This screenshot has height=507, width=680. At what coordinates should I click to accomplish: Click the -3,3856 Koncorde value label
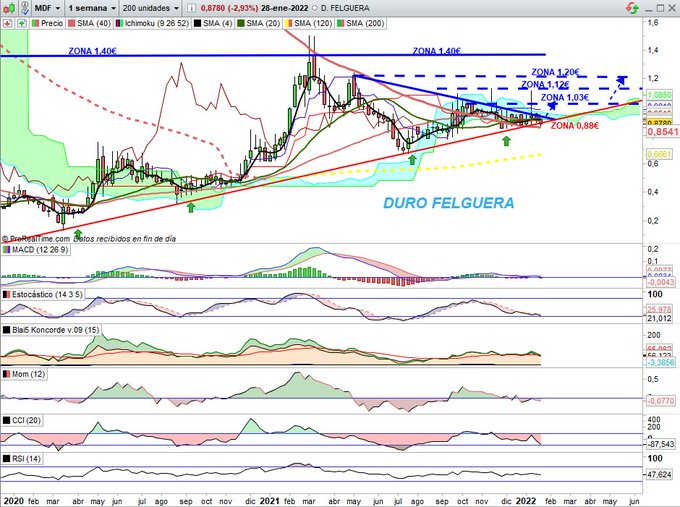(661, 362)
